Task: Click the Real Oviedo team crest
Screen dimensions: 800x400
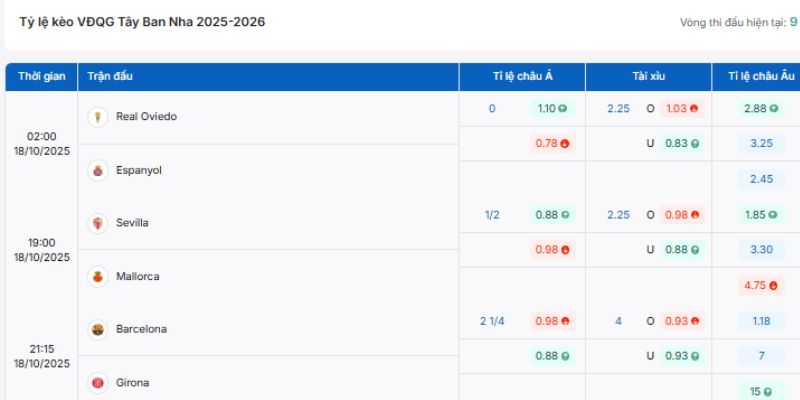Action: pyautogui.click(x=98, y=117)
